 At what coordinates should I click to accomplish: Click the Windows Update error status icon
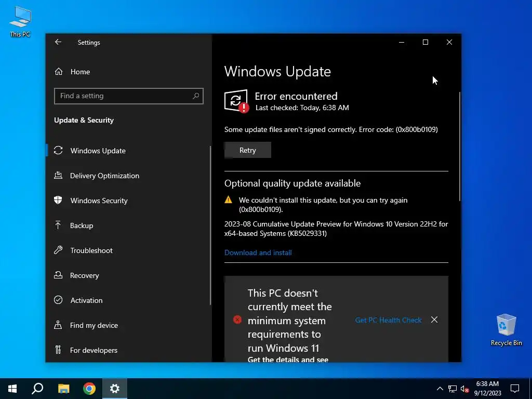[236, 101]
